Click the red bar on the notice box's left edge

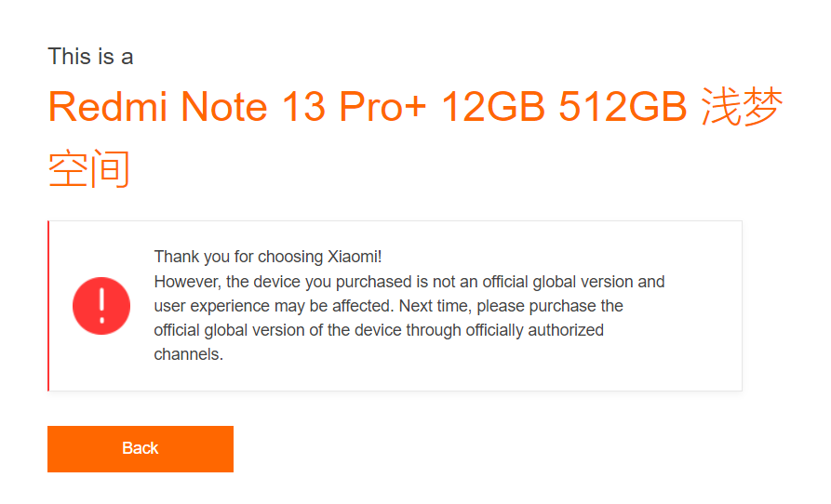click(x=48, y=306)
